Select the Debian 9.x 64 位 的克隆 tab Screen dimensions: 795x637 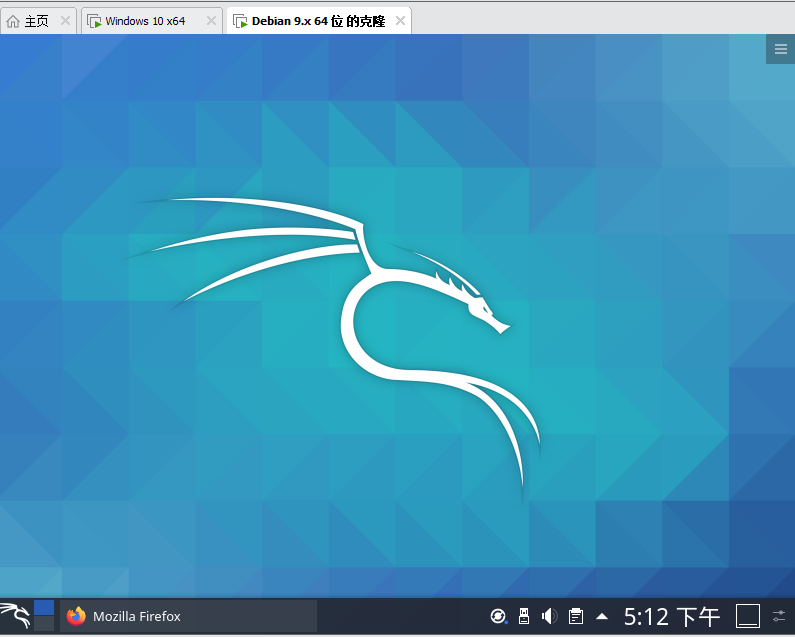click(318, 21)
